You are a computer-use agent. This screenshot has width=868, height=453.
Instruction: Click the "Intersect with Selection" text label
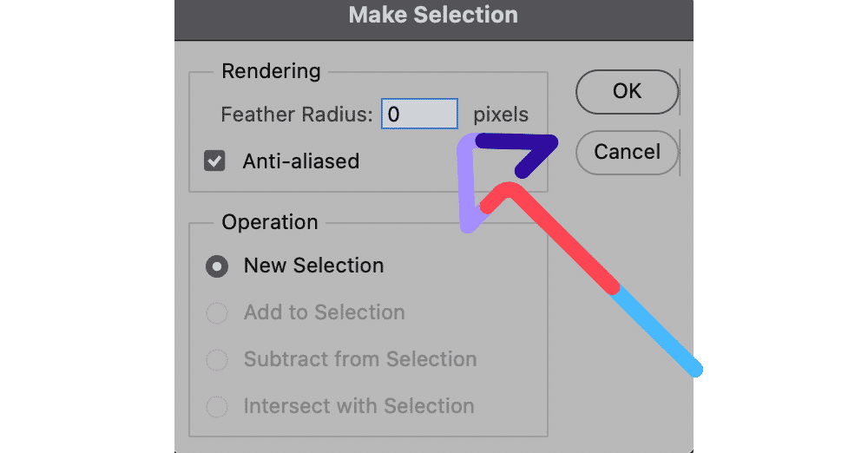click(358, 406)
